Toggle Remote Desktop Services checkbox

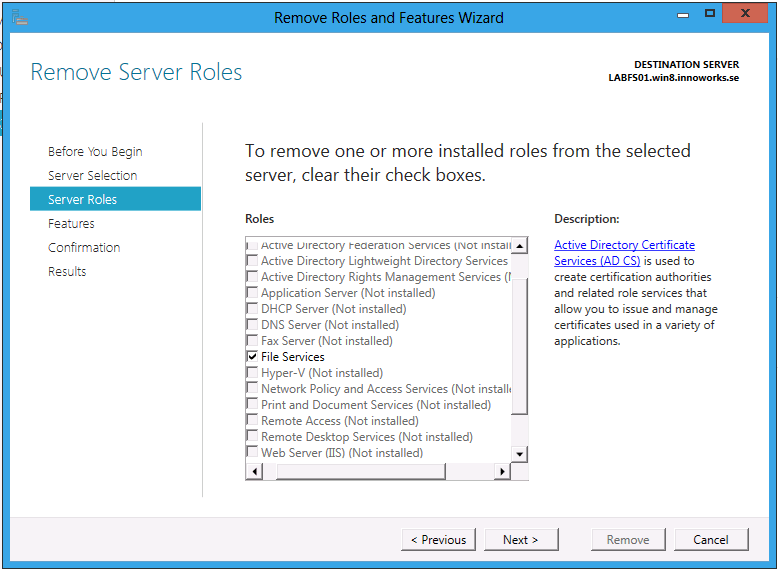pos(252,437)
